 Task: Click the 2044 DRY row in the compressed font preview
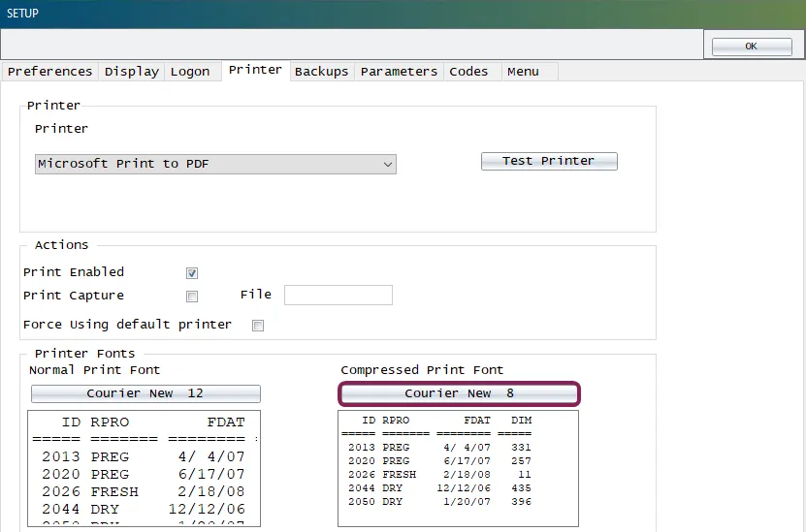tap(439, 487)
